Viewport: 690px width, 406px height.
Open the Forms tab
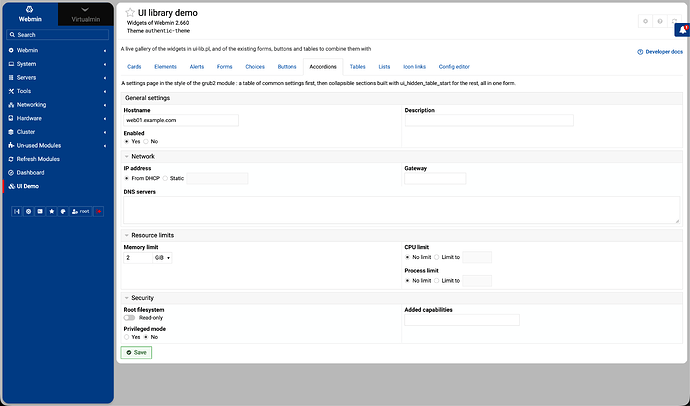point(224,67)
